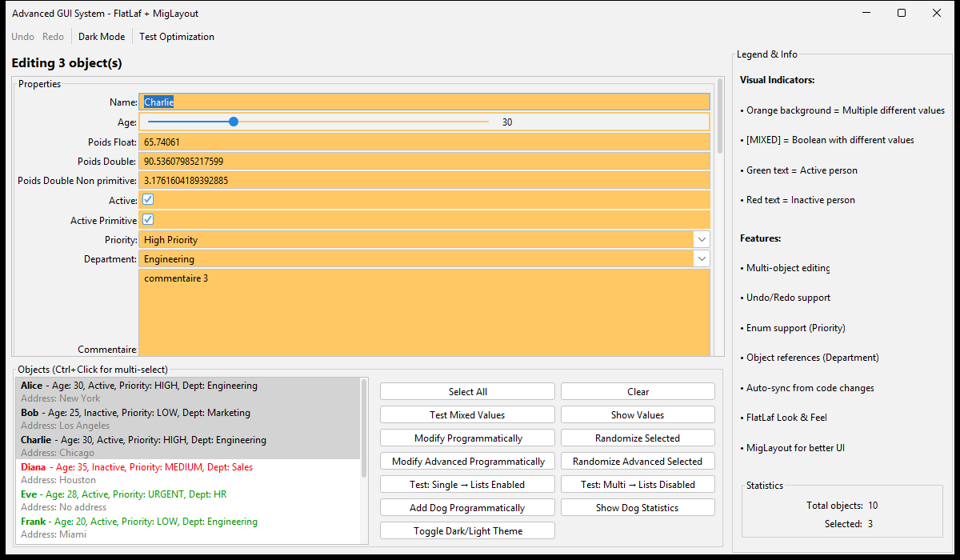This screenshot has height=560, width=960.
Task: Click the Select All button
Action: coord(467,392)
